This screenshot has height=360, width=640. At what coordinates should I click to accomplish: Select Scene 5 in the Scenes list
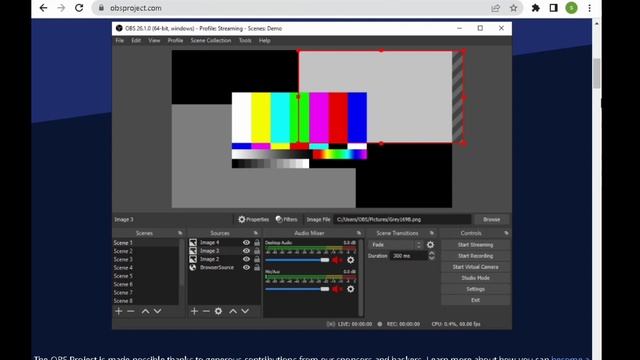coord(145,276)
